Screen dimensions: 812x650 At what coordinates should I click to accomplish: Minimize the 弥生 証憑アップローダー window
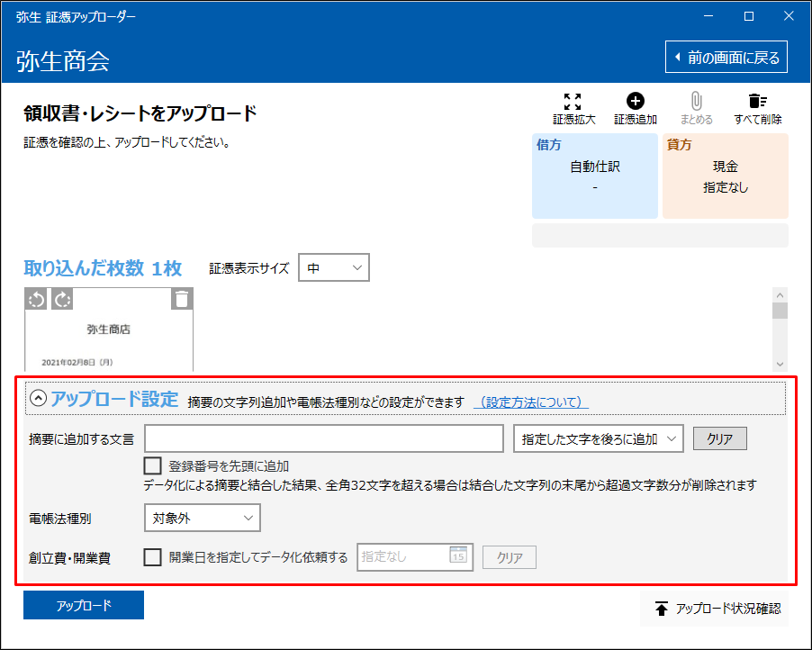coord(708,16)
